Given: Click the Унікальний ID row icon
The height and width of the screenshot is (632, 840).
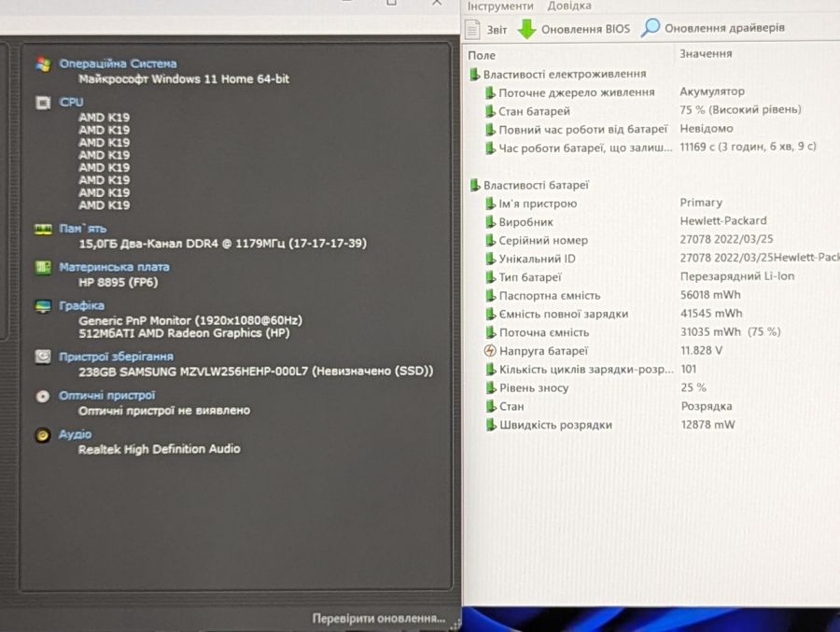Looking at the screenshot, I should (x=490, y=259).
